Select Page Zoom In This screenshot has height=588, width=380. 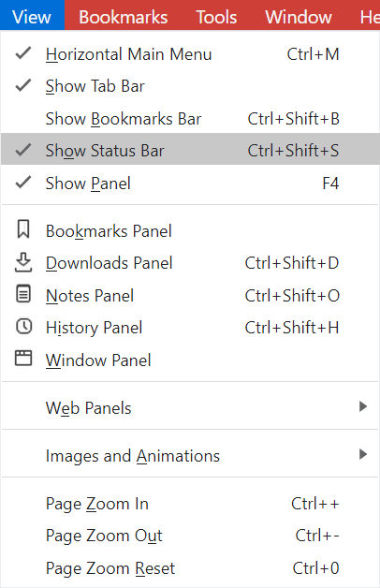point(190,503)
